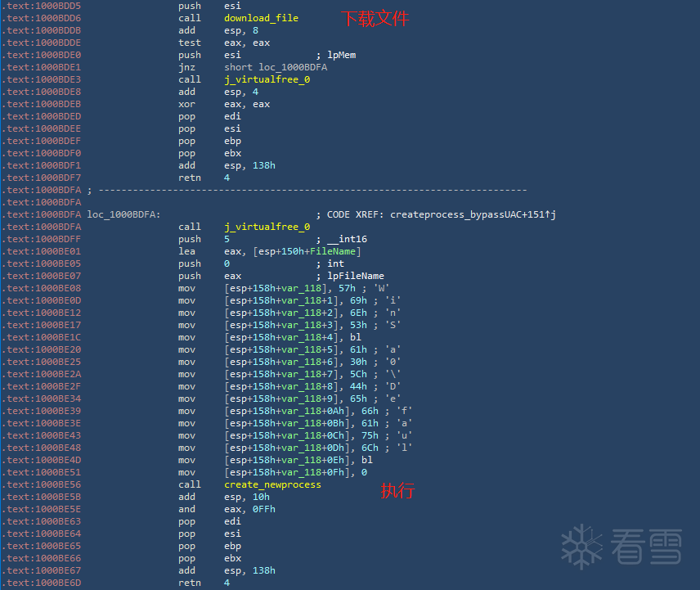Viewport: 700px width, 590px height.
Task: Select address .text:1000BDF7 of retn
Action: tap(41, 178)
